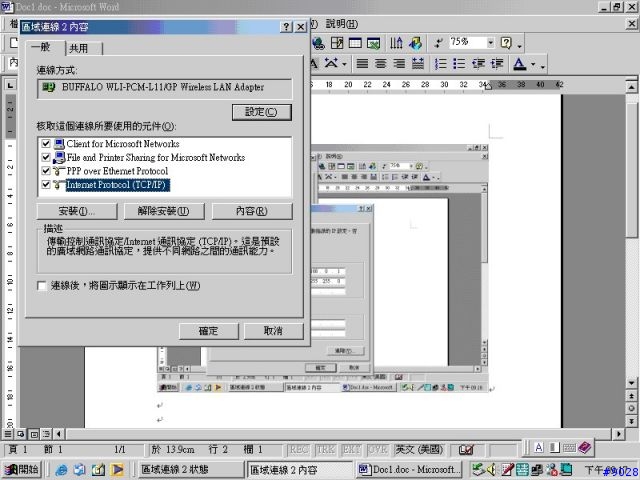Click the volume speaker tray icon
640x480 pixels.
click(x=491, y=469)
